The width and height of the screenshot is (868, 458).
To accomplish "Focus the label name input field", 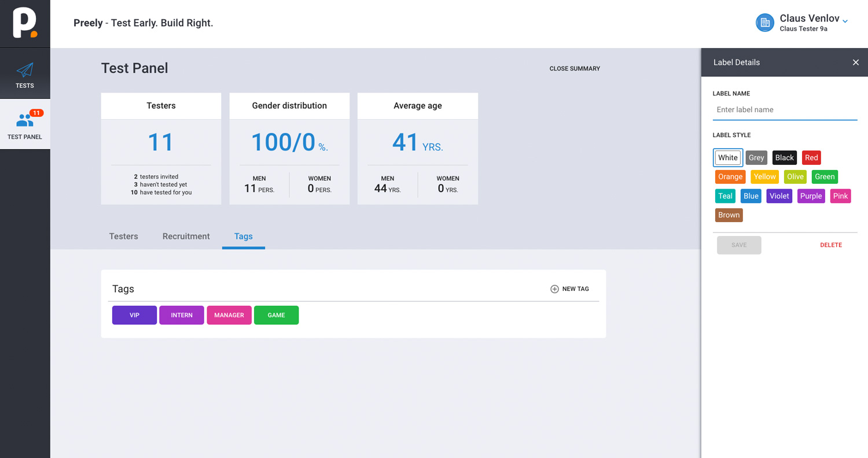I will click(x=785, y=110).
